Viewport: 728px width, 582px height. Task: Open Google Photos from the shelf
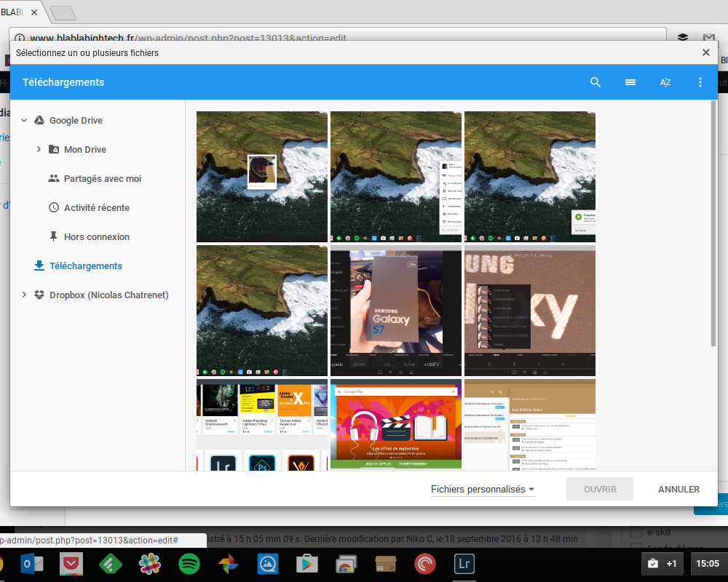click(x=229, y=564)
